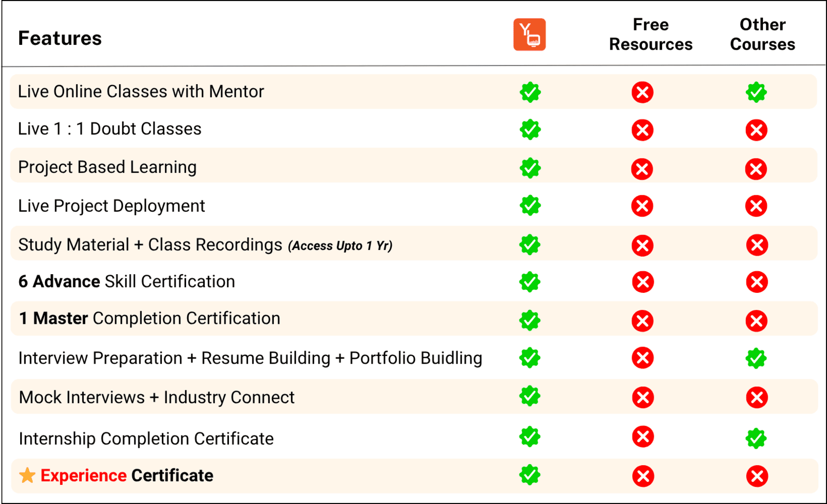
Task: Click green check for Interview Preparation, Other Courses
Action: pyautogui.click(x=756, y=358)
